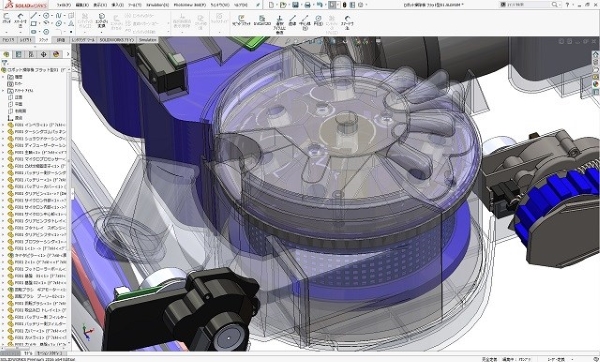
Task: Select the Line sketch tool
Action: (x=34, y=16)
